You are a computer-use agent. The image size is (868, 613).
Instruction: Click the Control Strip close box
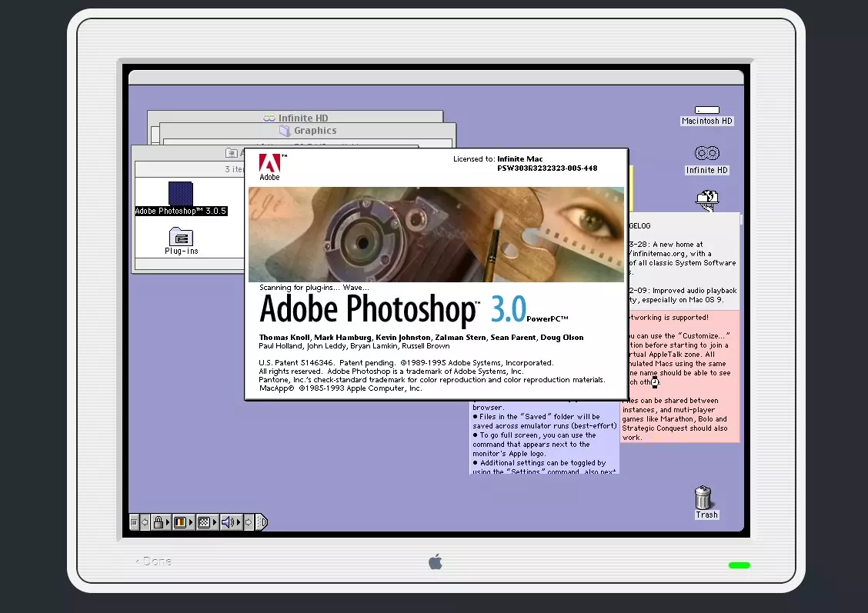(134, 522)
